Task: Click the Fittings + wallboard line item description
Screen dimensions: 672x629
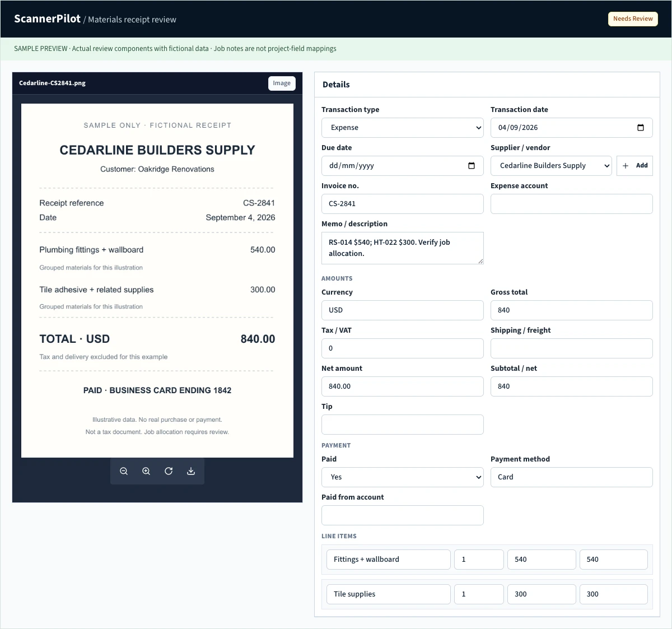Action: (389, 560)
